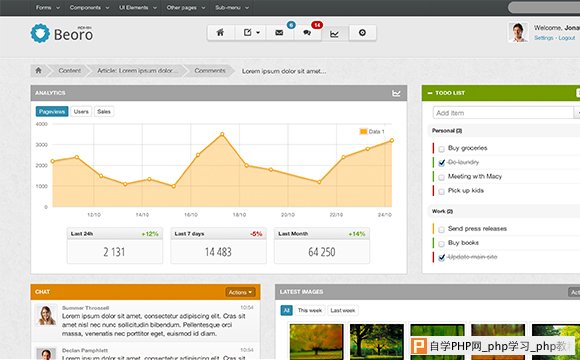
Task: Open the Chat Actions dropdown
Action: point(240,292)
